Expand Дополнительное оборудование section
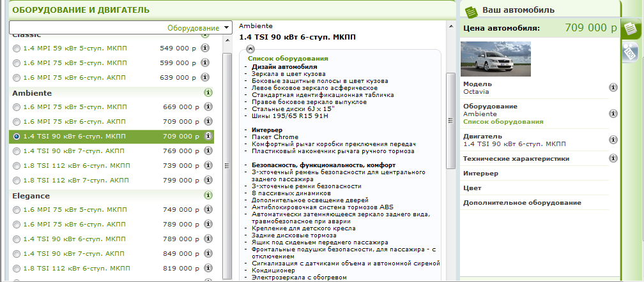 [x=521, y=203]
